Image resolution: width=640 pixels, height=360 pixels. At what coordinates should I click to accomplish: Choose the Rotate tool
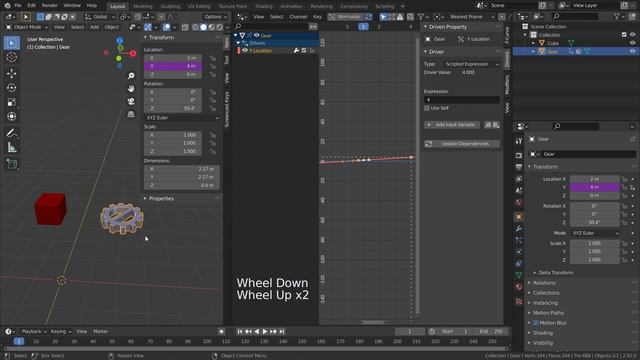tap(12, 88)
